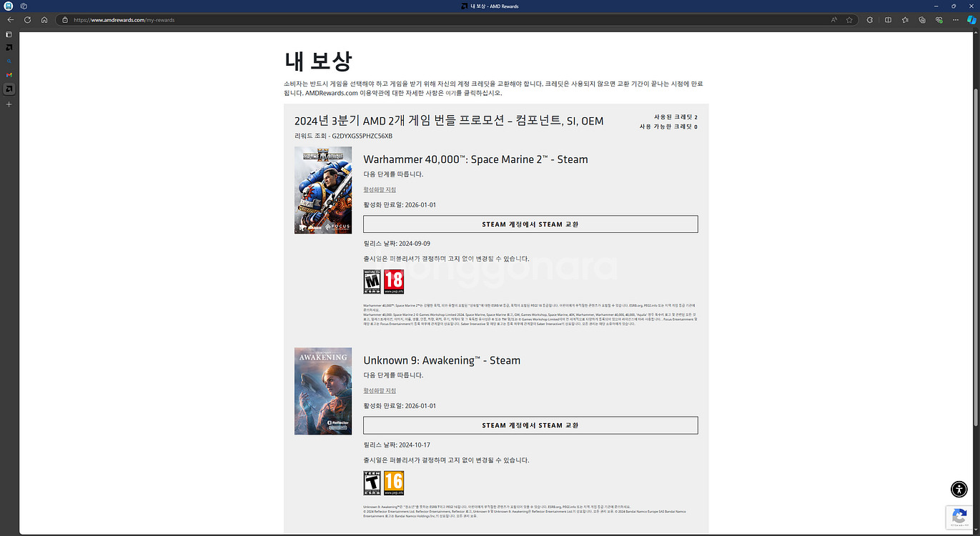Click PEGI 18 rating badge
The image size is (980, 536).
(394, 282)
